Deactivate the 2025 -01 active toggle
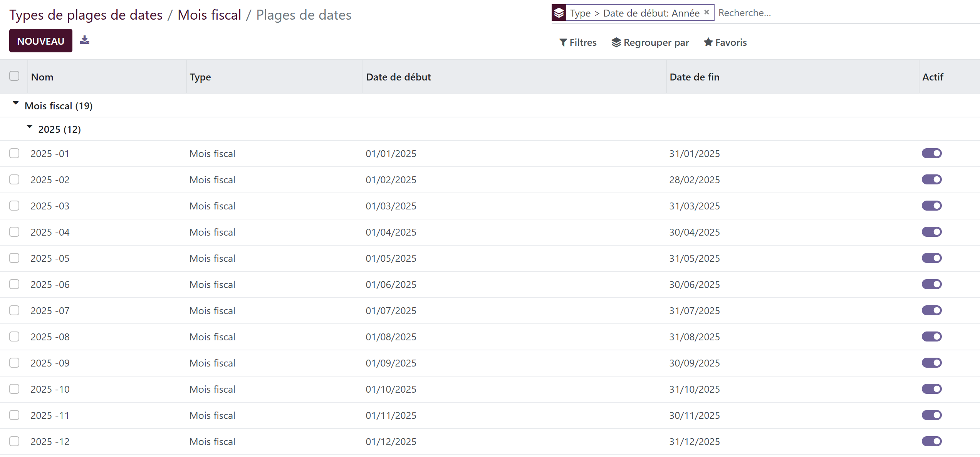Image resolution: width=980 pixels, height=457 pixels. tap(931, 153)
